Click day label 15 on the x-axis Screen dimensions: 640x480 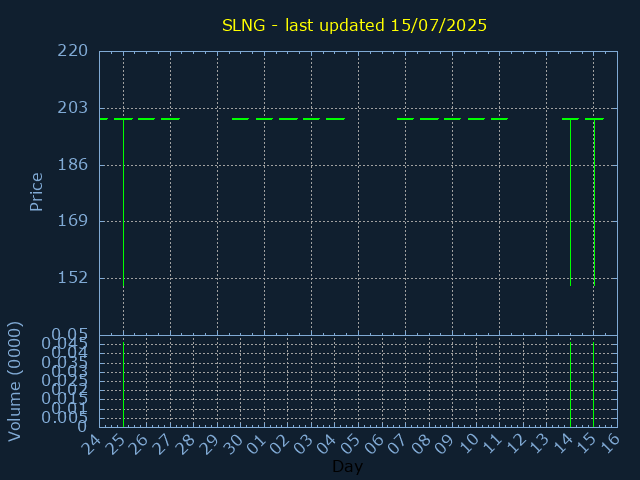pyautogui.click(x=585, y=444)
